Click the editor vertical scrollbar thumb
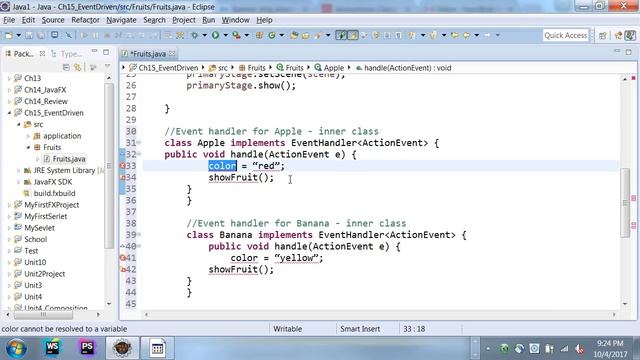640x360 pixels. coord(625,202)
